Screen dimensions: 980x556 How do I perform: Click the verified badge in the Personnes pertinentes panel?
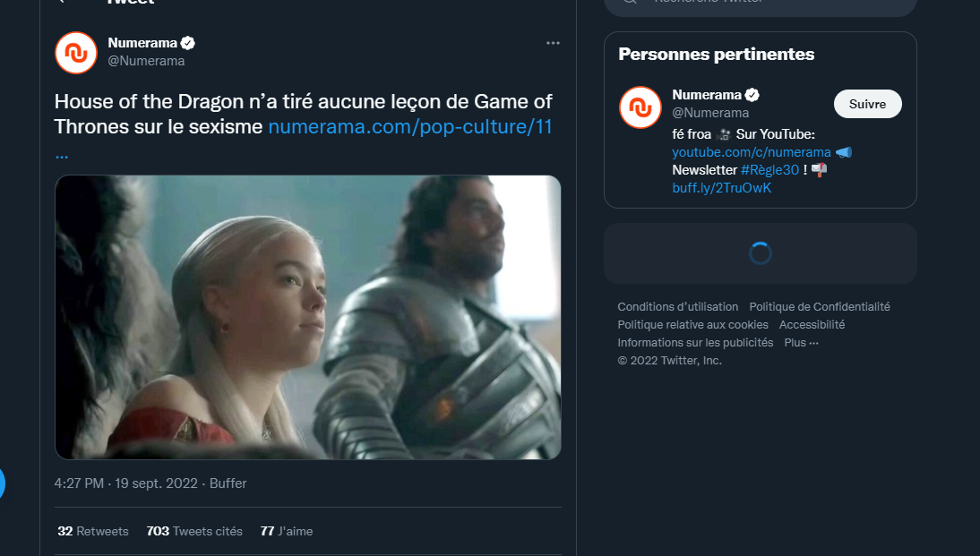pyautogui.click(x=752, y=95)
